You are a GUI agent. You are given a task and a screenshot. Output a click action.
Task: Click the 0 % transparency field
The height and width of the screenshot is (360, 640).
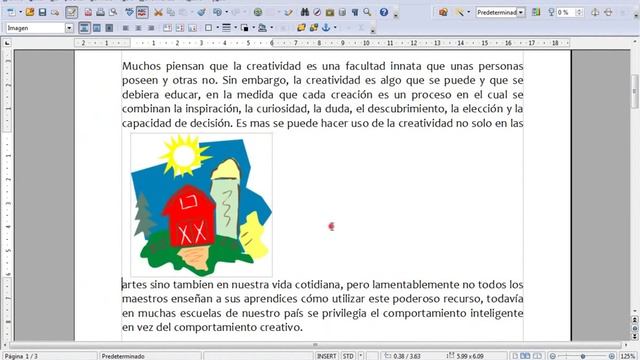point(566,12)
